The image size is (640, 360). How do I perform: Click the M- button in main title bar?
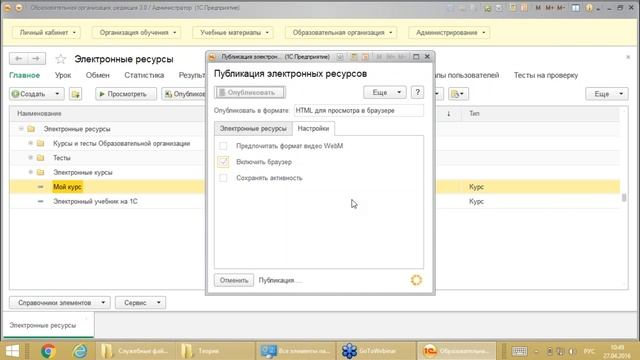(561, 8)
